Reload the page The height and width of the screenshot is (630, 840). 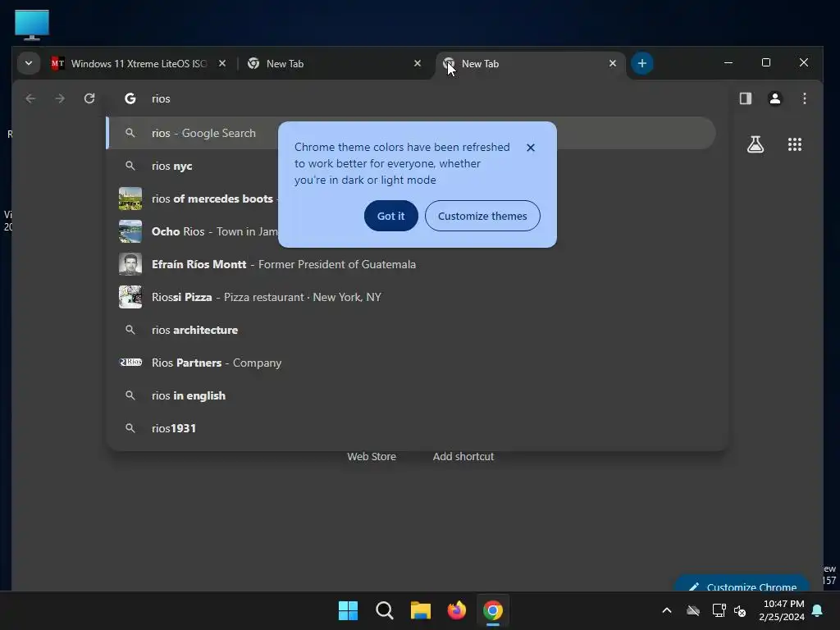pyautogui.click(x=89, y=98)
